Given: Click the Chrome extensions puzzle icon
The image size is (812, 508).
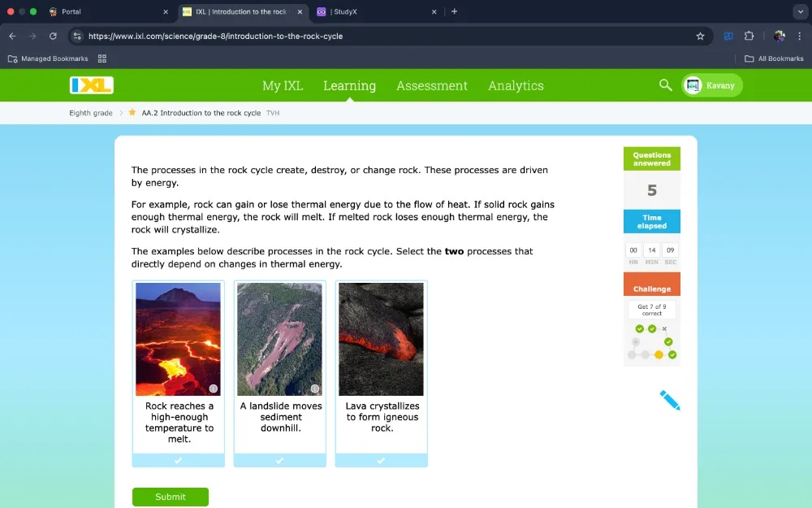Looking at the screenshot, I should (x=749, y=36).
